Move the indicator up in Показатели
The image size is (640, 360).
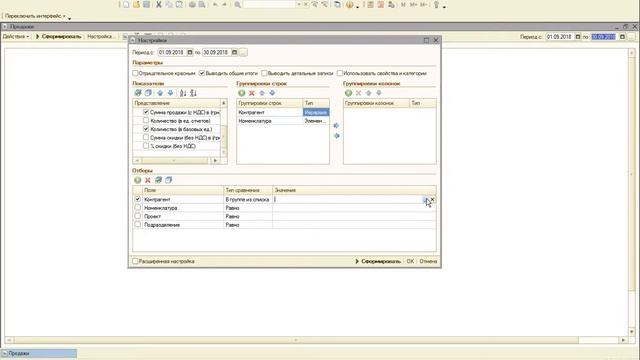coord(160,93)
